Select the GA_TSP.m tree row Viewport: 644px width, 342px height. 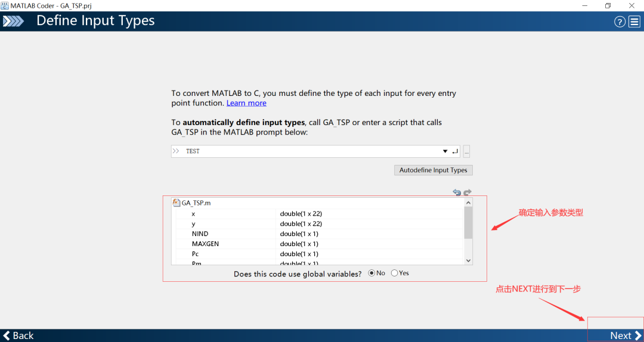tap(317, 203)
